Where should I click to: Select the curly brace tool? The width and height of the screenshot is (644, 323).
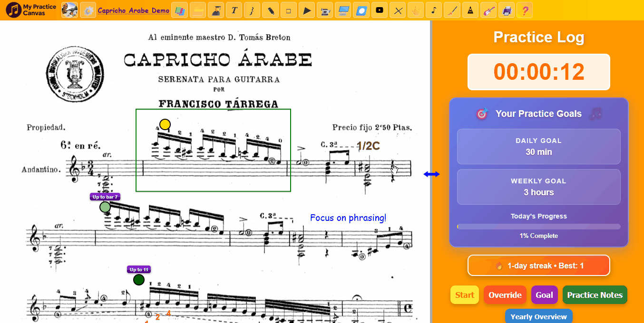tap(252, 10)
